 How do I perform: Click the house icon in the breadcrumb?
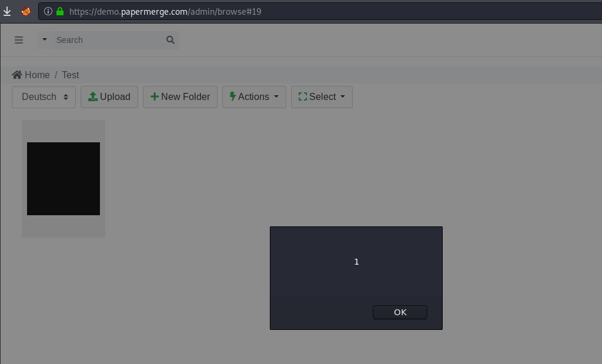pyautogui.click(x=16, y=75)
